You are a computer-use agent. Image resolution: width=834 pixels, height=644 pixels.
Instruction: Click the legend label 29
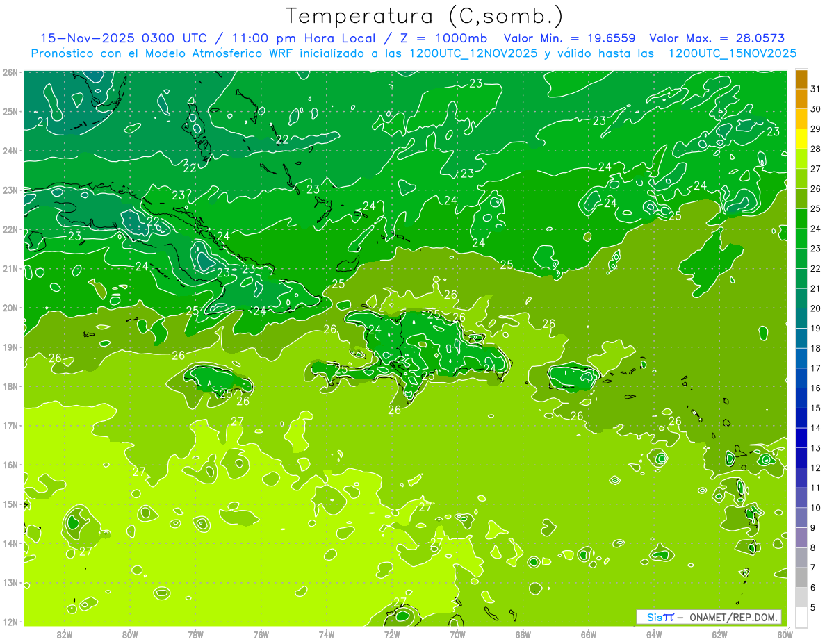(x=816, y=129)
